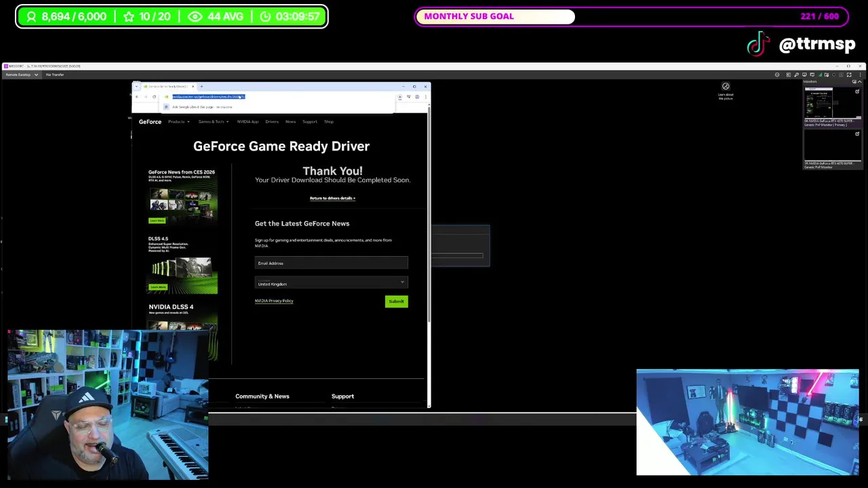Open the remote toolbar three-dot menu
868x488 pixels.
(x=860, y=75)
